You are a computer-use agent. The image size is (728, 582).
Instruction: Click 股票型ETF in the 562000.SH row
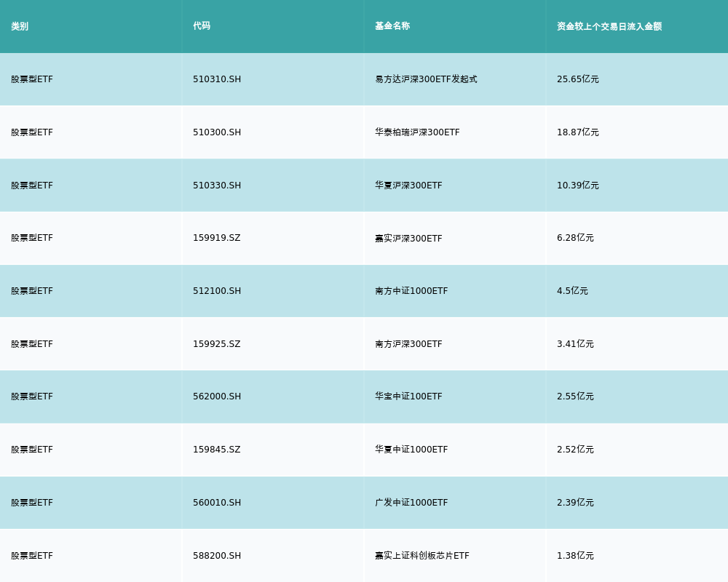pos(32,396)
